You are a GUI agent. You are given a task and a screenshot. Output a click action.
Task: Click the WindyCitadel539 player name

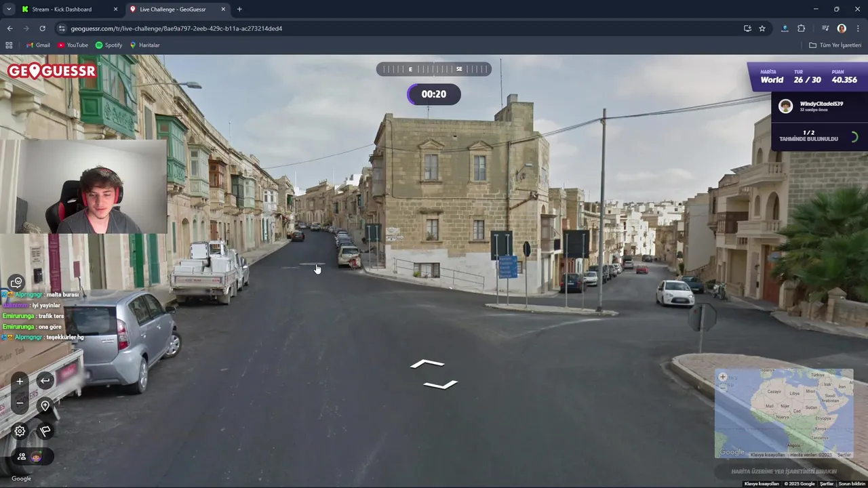821,104
